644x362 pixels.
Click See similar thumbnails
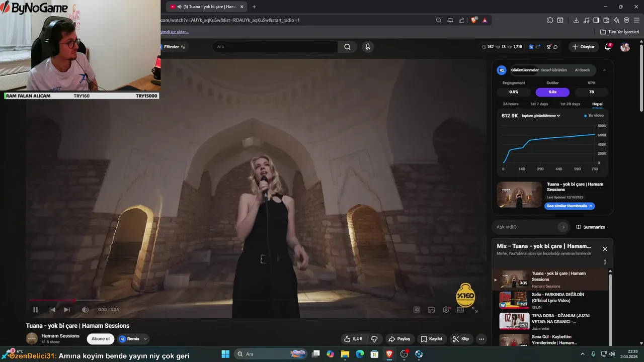[570, 206]
